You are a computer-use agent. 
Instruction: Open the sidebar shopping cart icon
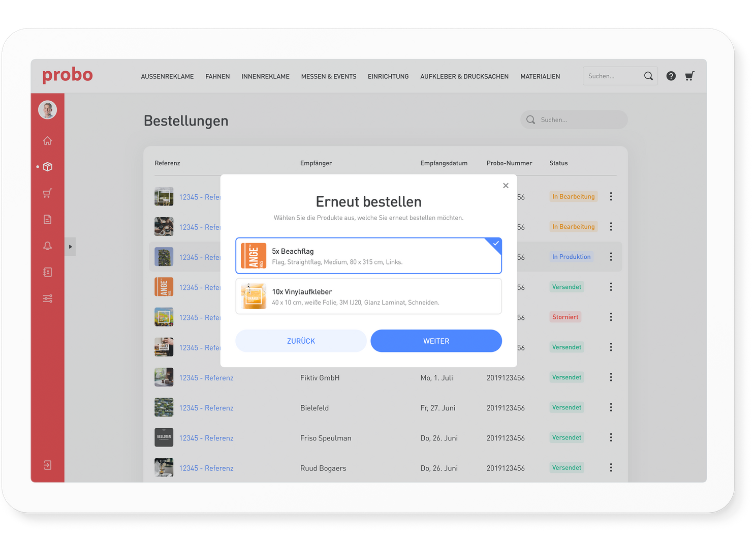click(48, 193)
